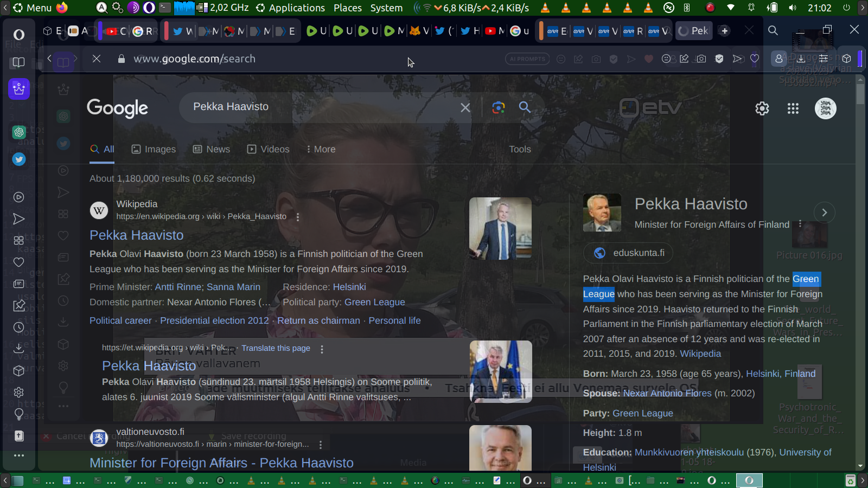Open the new tab plus button

pyautogui.click(x=725, y=31)
